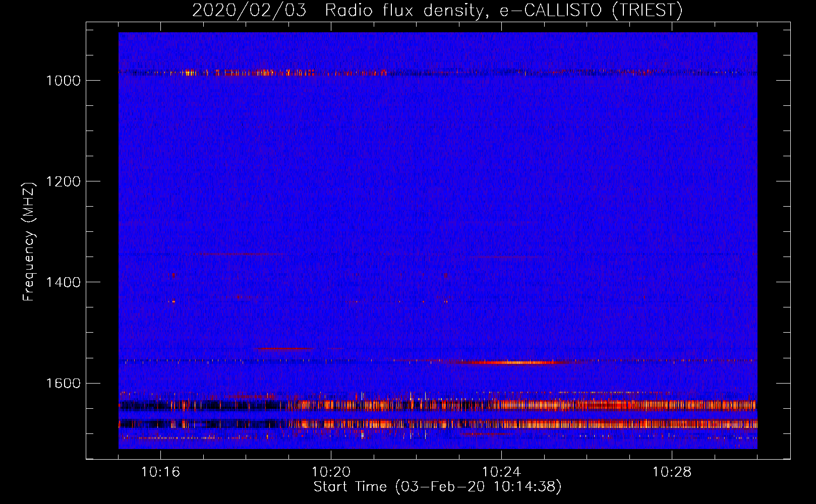Click the plot title '2020/02/03 Radio flux density'

437,10
